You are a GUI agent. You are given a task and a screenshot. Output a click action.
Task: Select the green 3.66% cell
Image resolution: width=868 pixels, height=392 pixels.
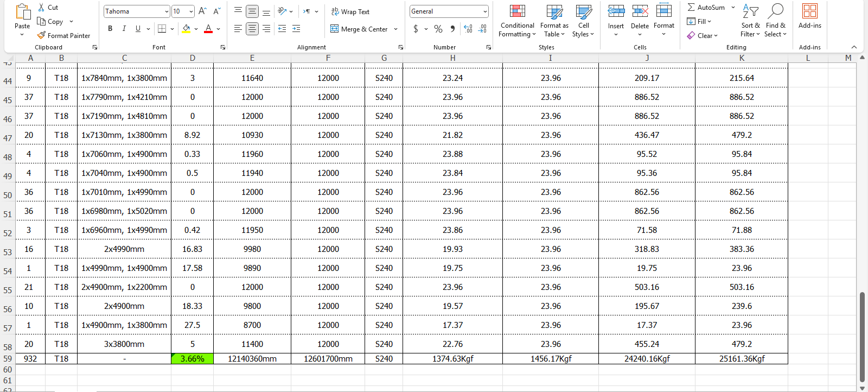192,359
